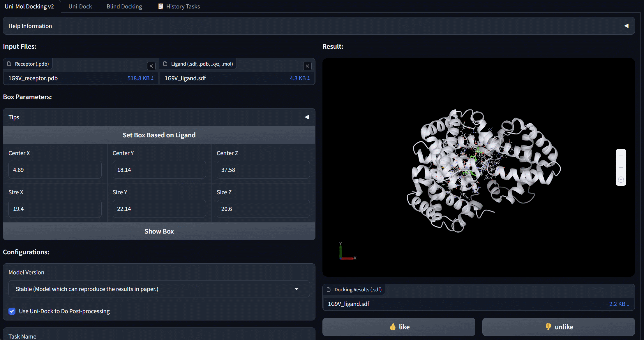Switch to the Uni-Dock tab
644x340 pixels.
(x=80, y=6)
